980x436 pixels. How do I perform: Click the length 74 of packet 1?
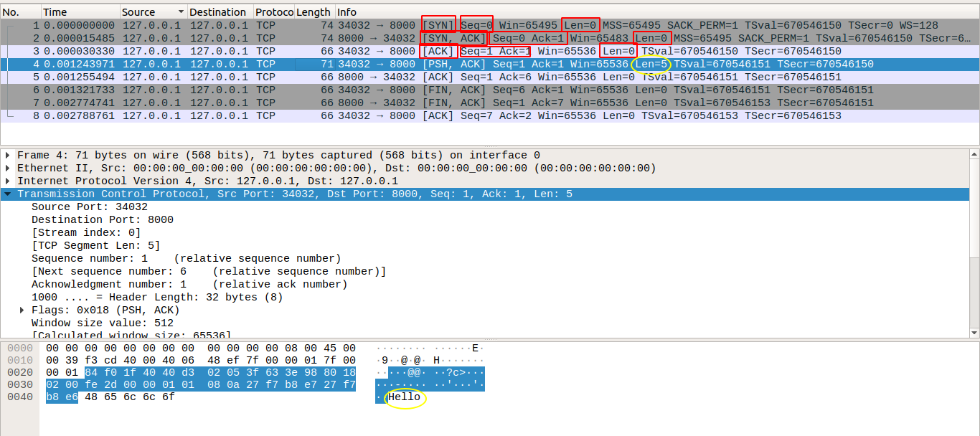pos(327,25)
